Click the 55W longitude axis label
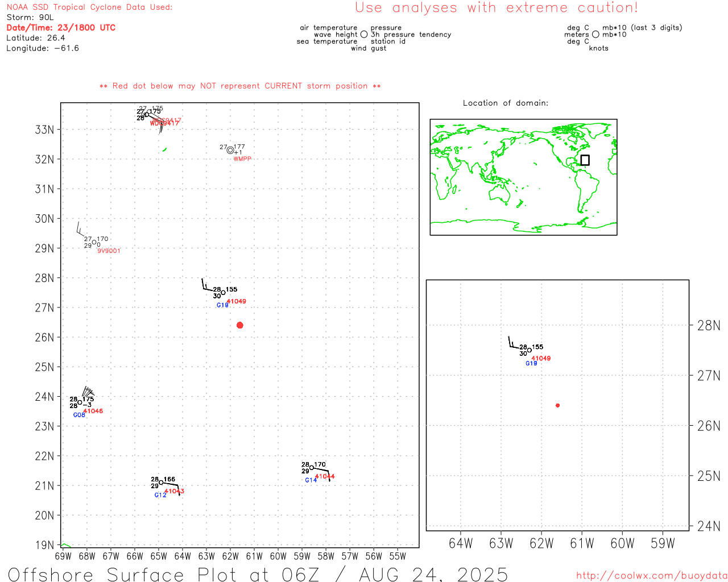This screenshot has height=582, width=728. tap(398, 556)
